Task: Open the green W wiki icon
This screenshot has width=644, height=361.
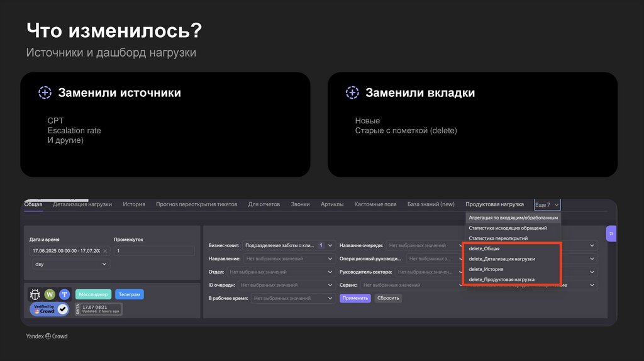Action: (50, 294)
